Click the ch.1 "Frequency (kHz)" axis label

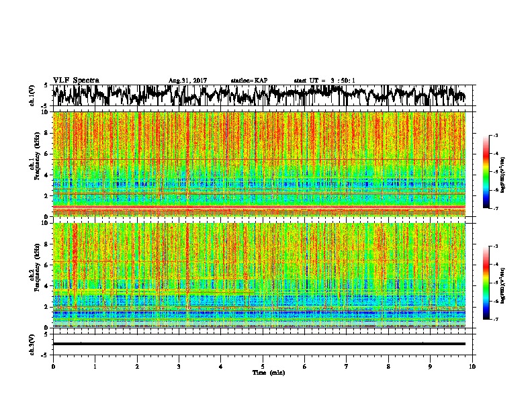pyautogui.click(x=37, y=156)
